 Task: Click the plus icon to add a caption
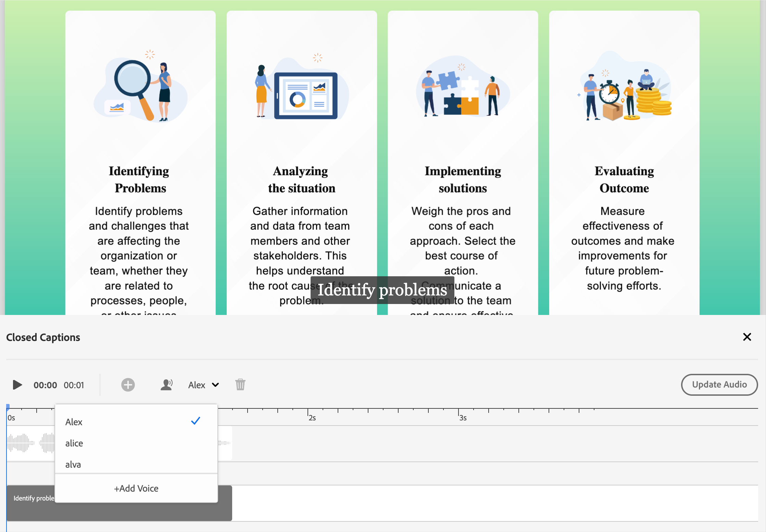coord(128,384)
